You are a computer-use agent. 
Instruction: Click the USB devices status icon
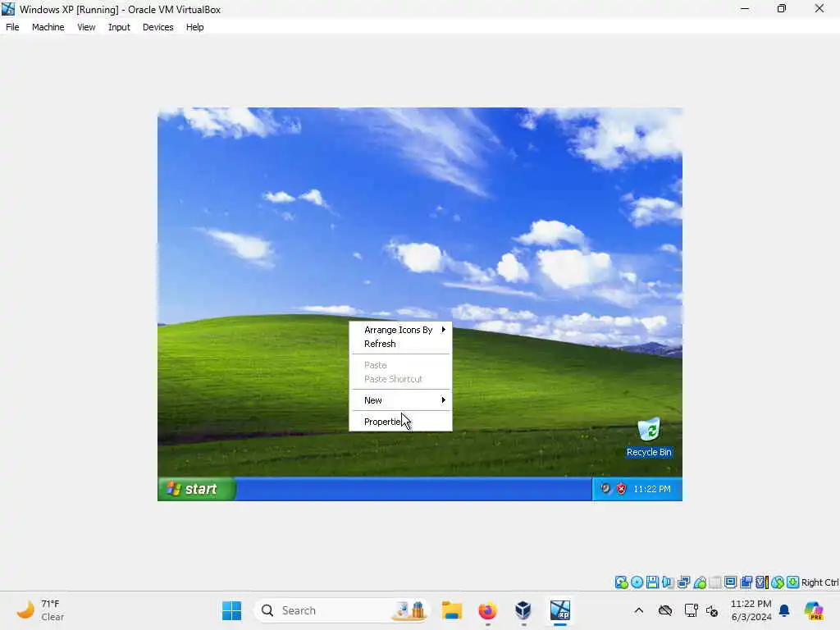pyautogui.click(x=700, y=582)
